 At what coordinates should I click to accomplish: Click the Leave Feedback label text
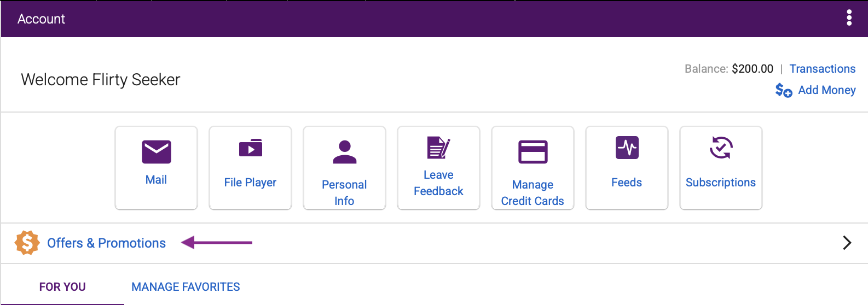point(438,183)
